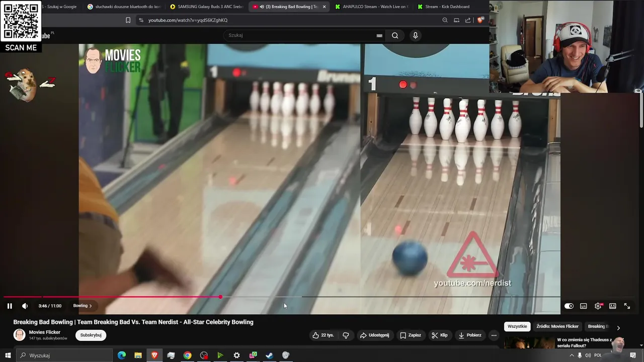Bookmark the page in the address bar
644x362 pixels.
128,20
